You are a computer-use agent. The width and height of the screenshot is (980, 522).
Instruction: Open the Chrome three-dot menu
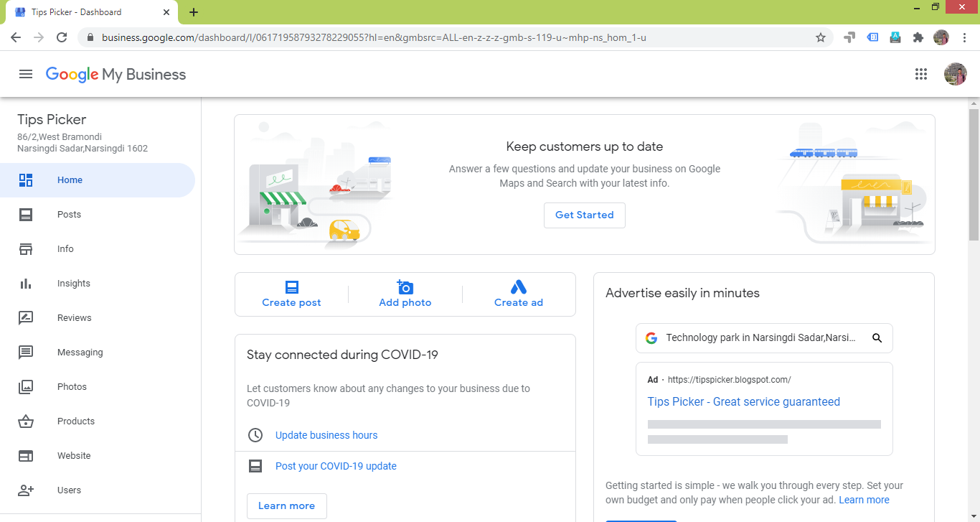point(965,37)
